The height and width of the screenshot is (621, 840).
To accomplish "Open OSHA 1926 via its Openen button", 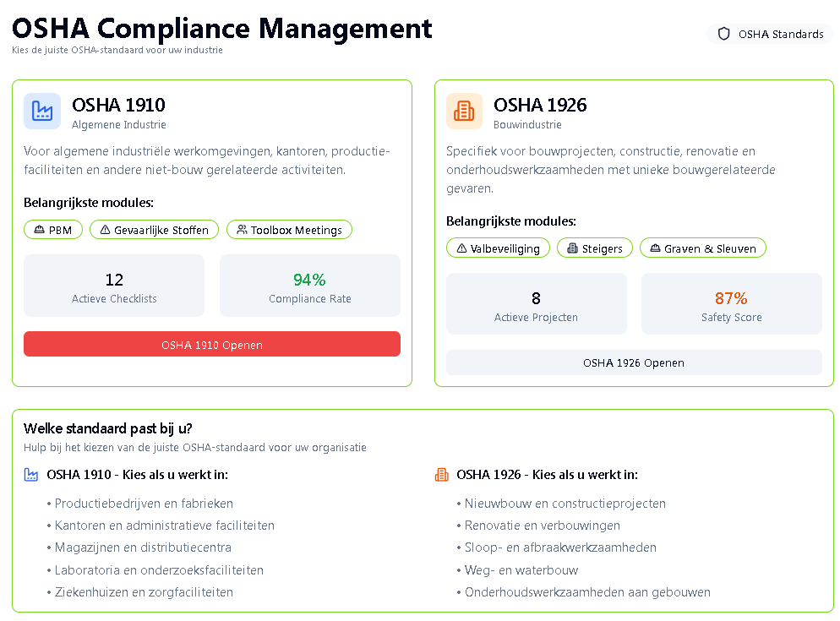I will tap(634, 362).
